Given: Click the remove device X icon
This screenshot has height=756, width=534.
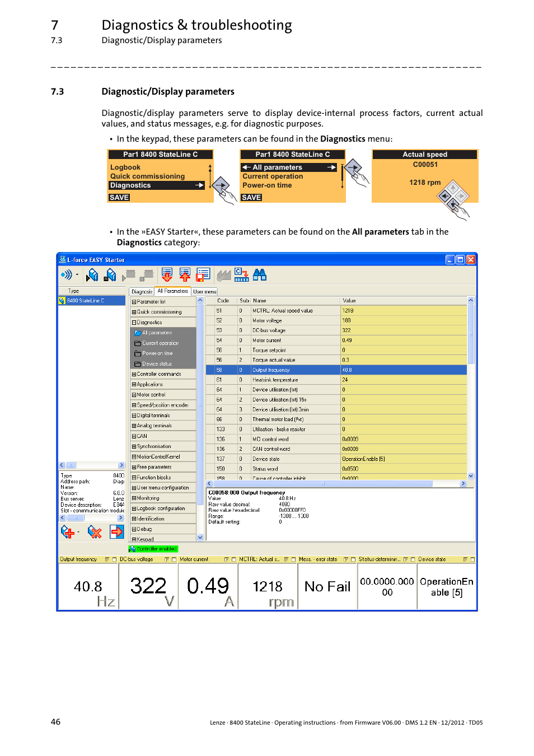Looking at the screenshot, I should pyautogui.click(x=95, y=531).
